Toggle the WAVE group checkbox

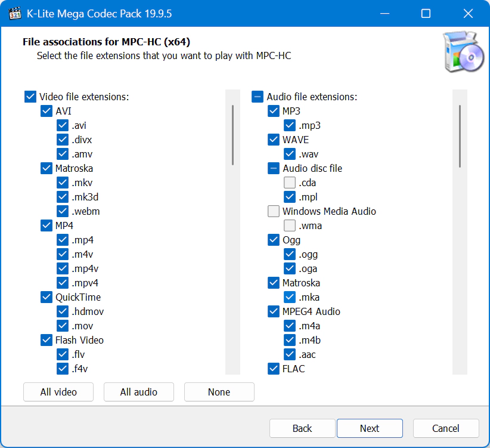[x=274, y=140]
